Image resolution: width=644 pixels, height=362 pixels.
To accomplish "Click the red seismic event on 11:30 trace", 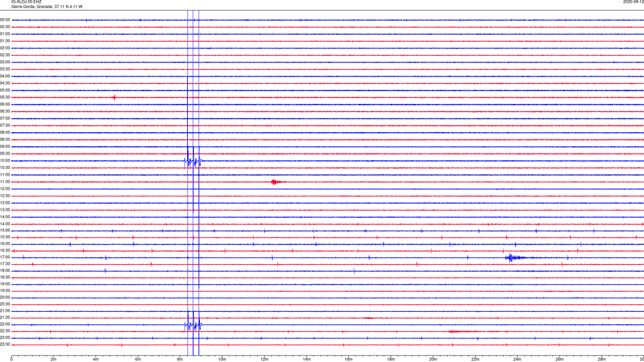I will pos(277,182).
